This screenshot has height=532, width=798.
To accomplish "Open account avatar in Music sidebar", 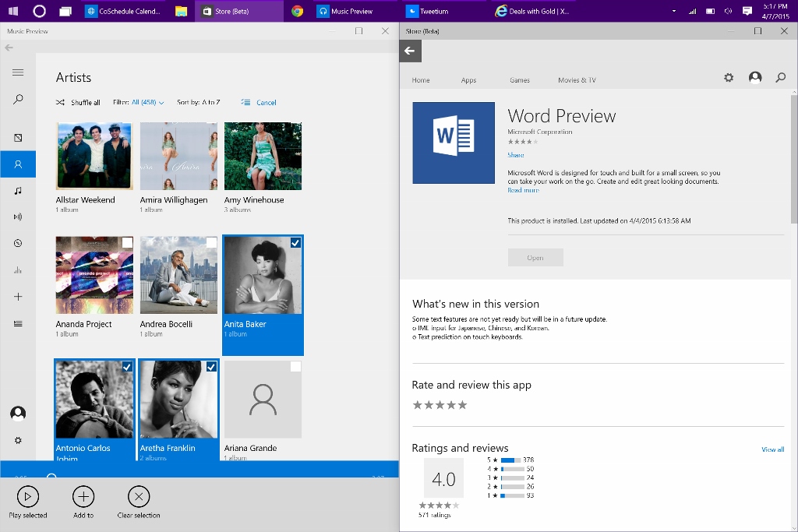I will 18,414.
